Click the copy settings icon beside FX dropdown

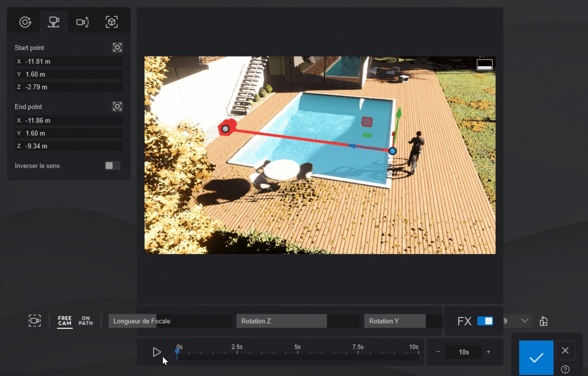click(543, 321)
